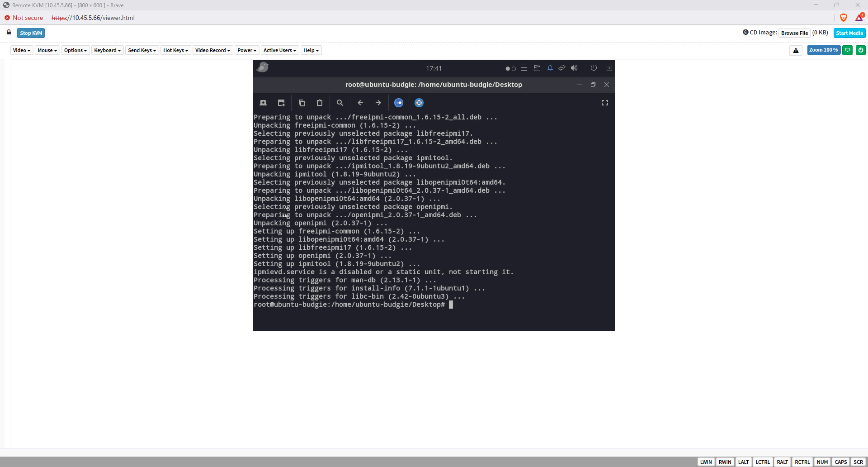Open the Active Users menu
The height and width of the screenshot is (467, 868).
(x=279, y=50)
